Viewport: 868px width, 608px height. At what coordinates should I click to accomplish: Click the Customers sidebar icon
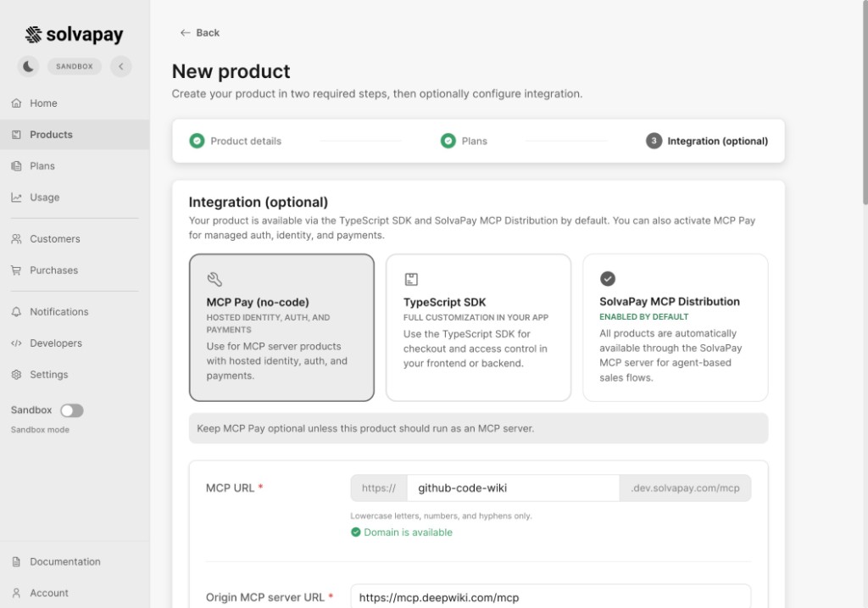[16, 238]
